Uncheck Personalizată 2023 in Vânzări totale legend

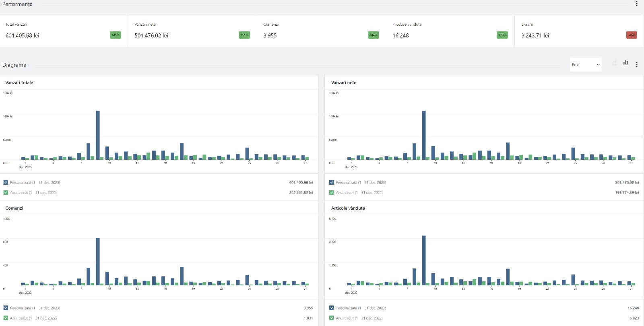6,182
